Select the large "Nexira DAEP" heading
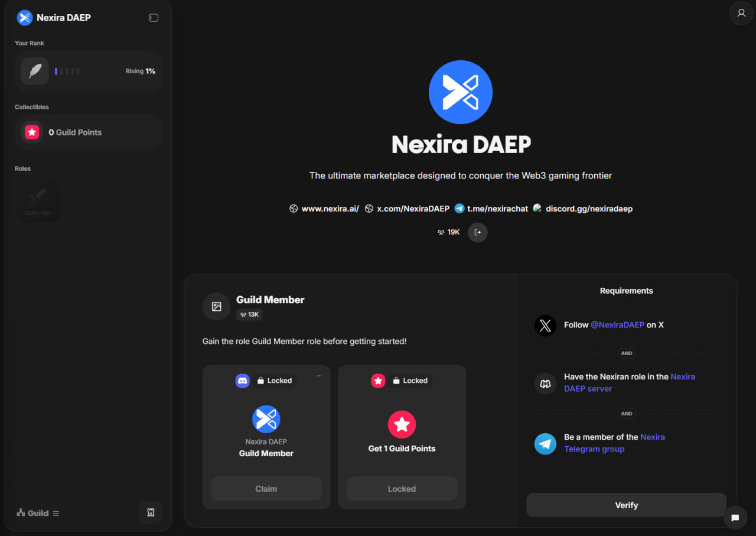The width and height of the screenshot is (756, 536). click(461, 145)
